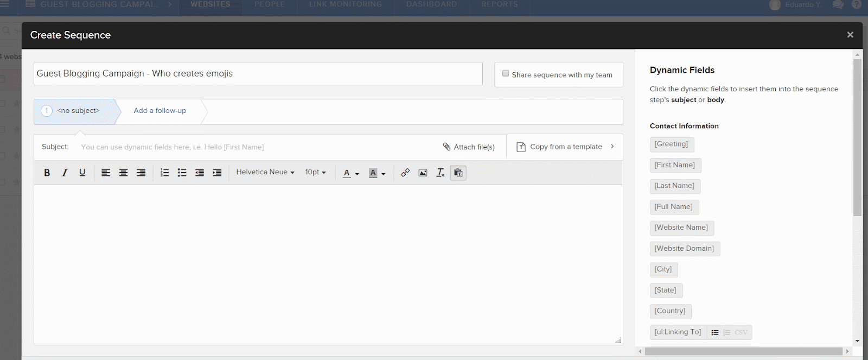Apply bold formatting in editor toolbar

tap(47, 173)
